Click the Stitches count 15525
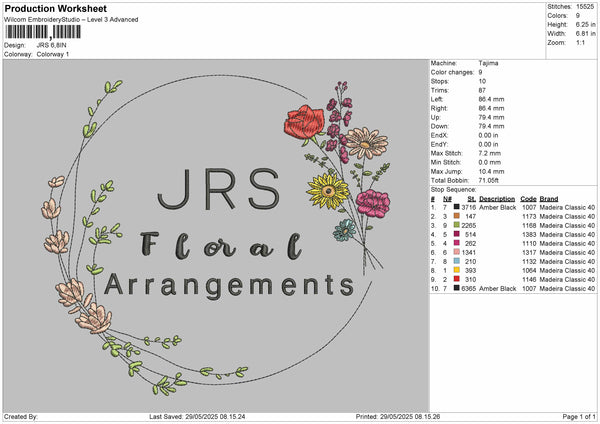600x424 pixels. tap(586, 6)
